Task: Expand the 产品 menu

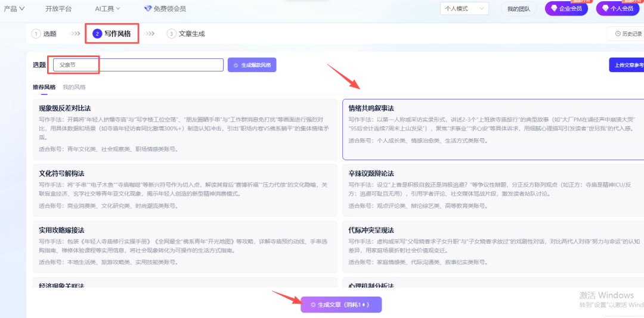Action: pyautogui.click(x=14, y=8)
